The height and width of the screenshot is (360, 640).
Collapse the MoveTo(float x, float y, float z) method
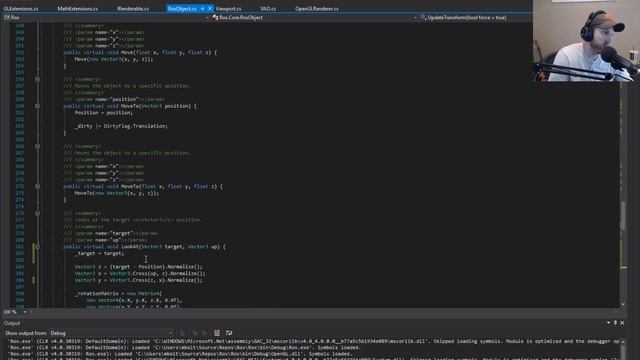click(38, 187)
